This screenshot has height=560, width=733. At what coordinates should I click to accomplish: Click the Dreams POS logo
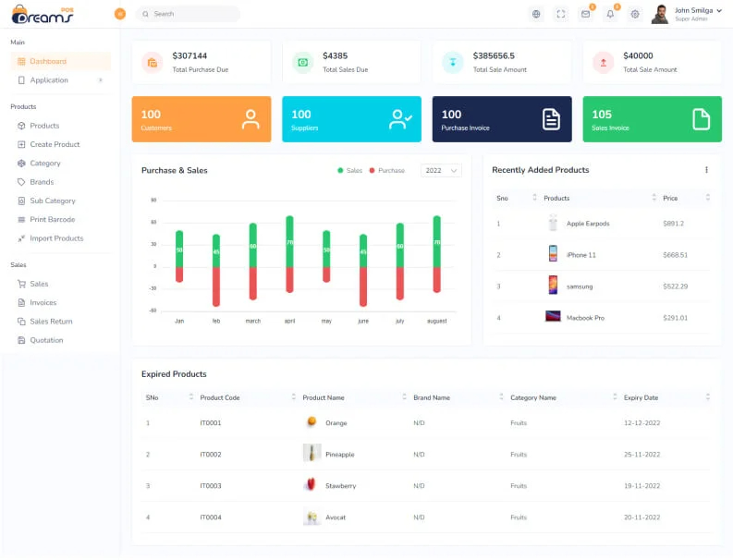tap(43, 15)
